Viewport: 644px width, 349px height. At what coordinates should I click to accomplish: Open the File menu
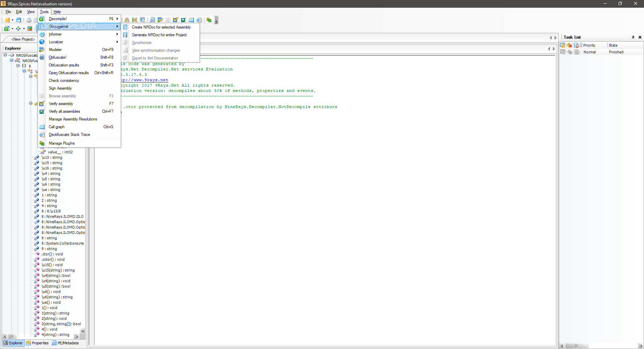pyautogui.click(x=8, y=12)
